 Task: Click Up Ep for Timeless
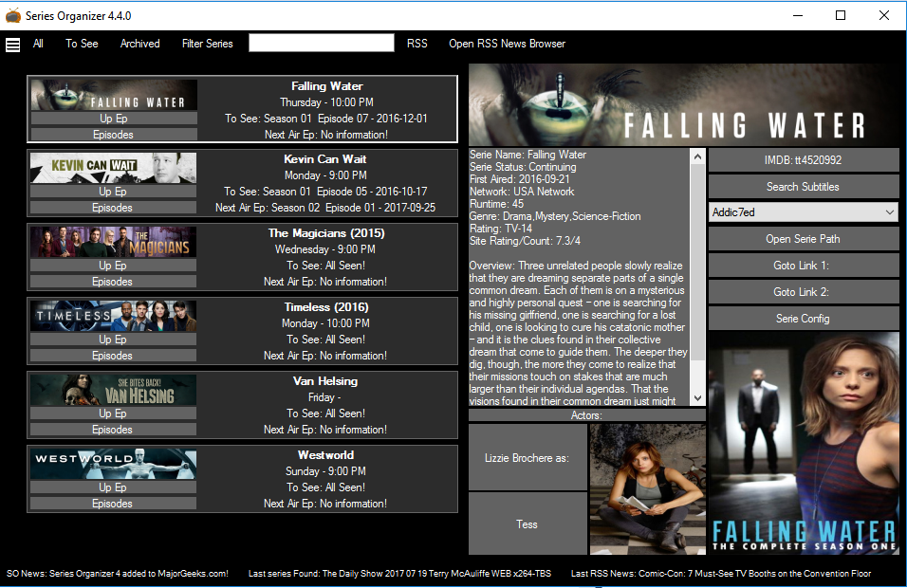(113, 339)
